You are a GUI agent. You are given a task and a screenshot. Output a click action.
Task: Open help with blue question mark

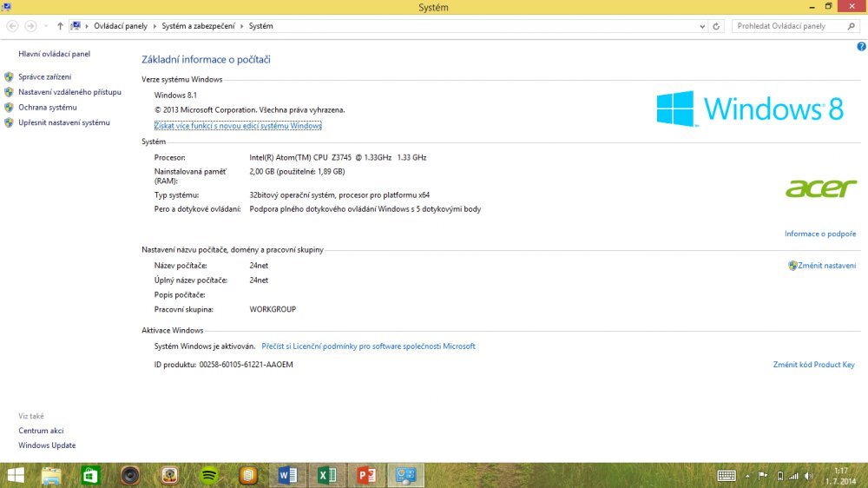[x=861, y=47]
